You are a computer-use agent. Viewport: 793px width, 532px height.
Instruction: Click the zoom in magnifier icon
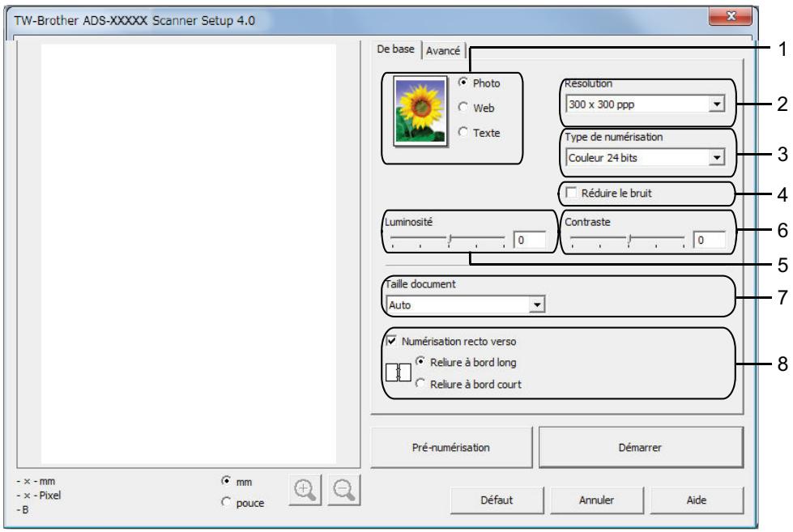[305, 490]
